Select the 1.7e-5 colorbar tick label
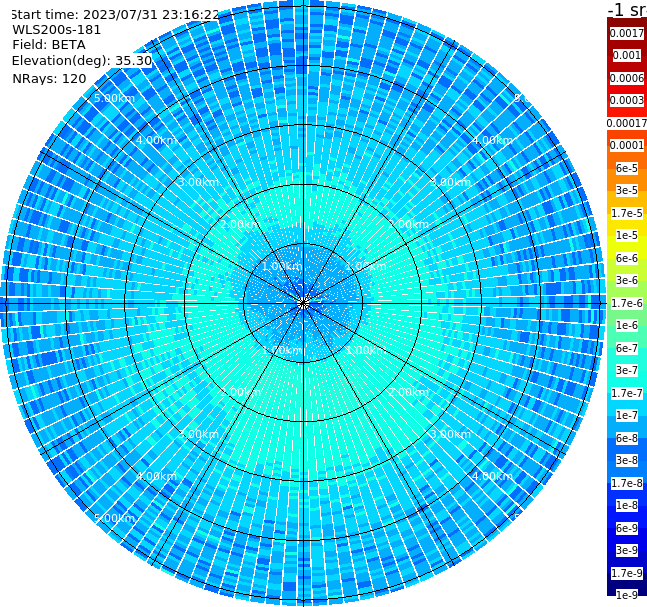The width and height of the screenshot is (647, 607). point(627,213)
